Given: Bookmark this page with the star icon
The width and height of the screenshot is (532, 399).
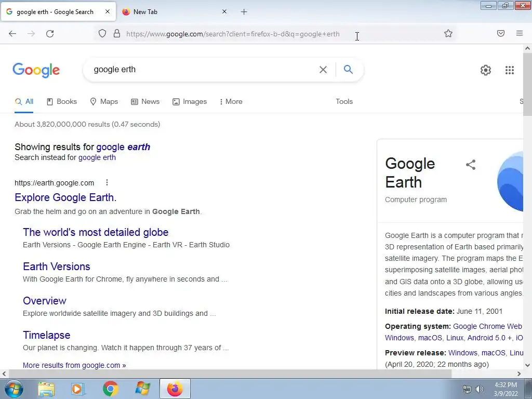Looking at the screenshot, I should pos(448,34).
